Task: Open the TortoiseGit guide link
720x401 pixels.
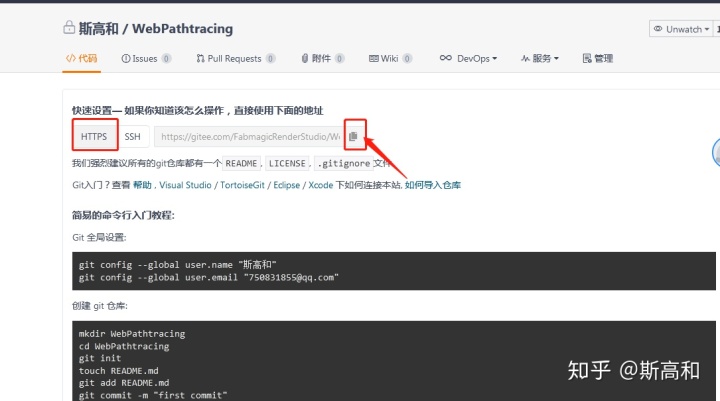Action: pyautogui.click(x=242, y=185)
